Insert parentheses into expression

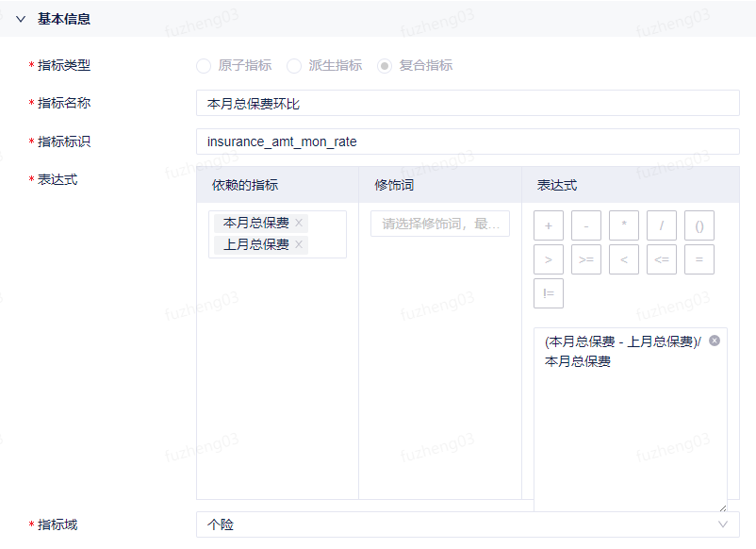(x=698, y=225)
